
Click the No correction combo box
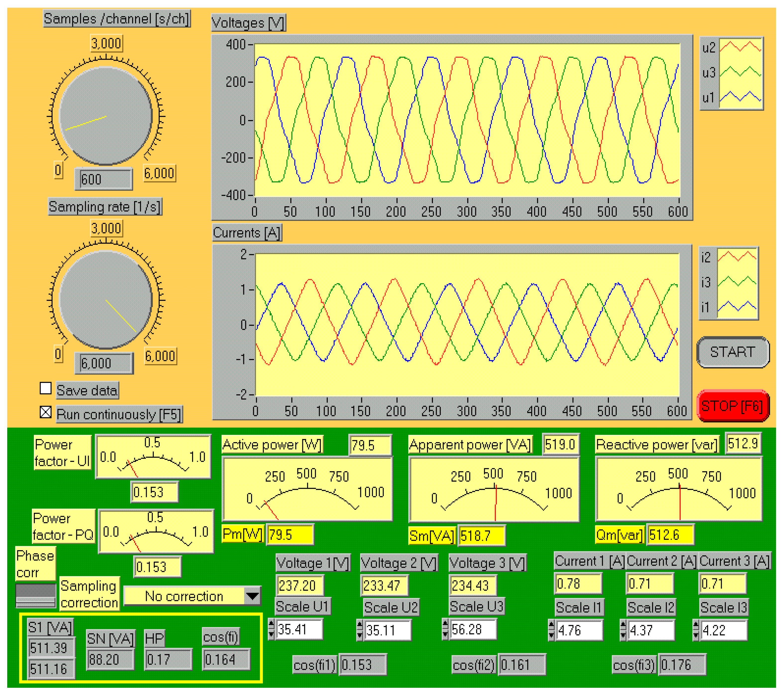pyautogui.click(x=184, y=596)
